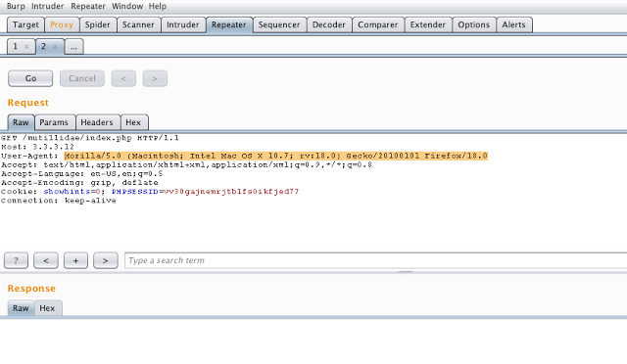Click the showhints cookie name
627x364 pixels.
[x=67, y=192]
